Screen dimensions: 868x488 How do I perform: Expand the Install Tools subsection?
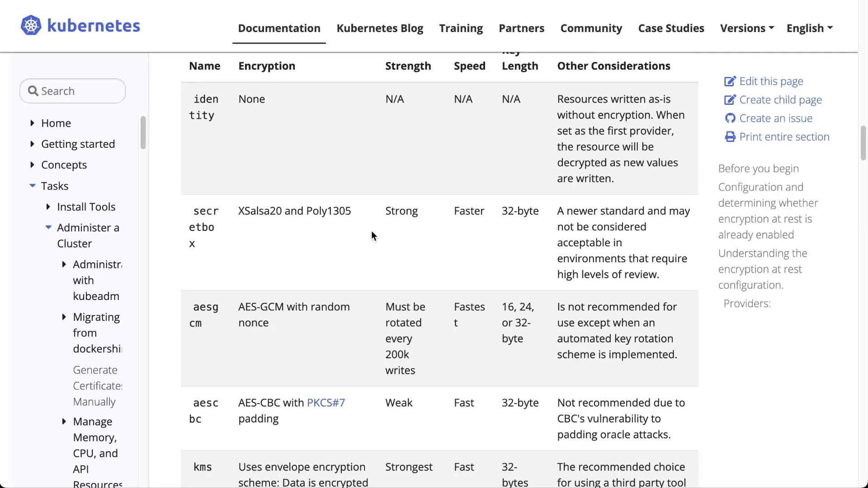[x=48, y=206]
